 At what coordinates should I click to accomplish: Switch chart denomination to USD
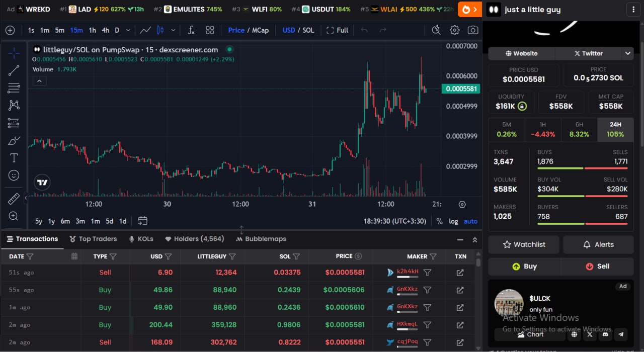289,30
